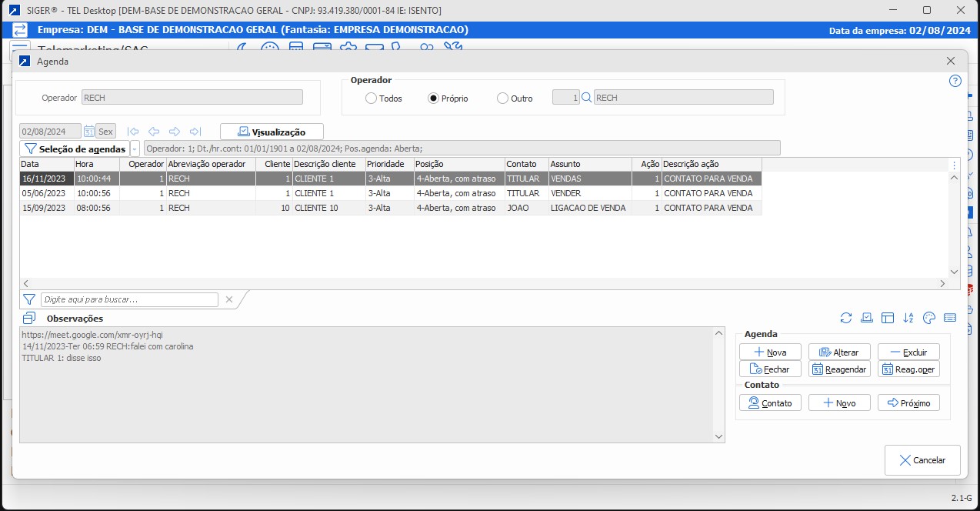Click the Cliente column header
The height and width of the screenshot is (511, 980).
(274, 164)
